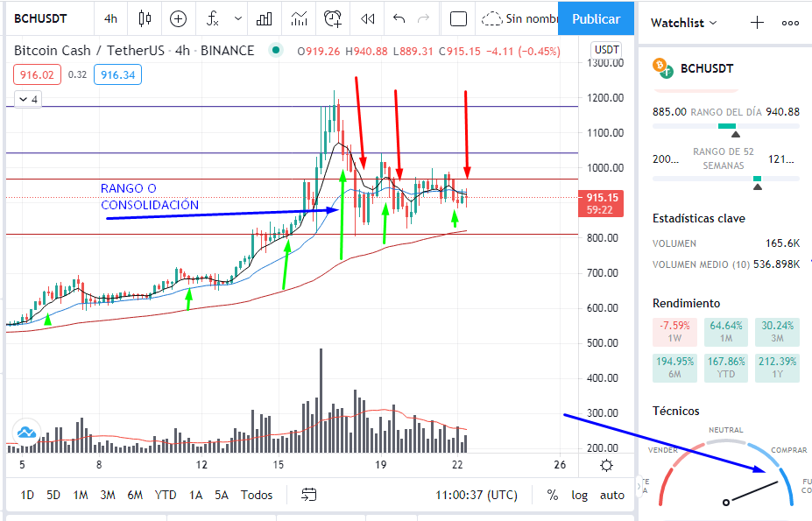Click the 167.86% YTD performance tile
The width and height of the screenshot is (812, 521).
725,367
